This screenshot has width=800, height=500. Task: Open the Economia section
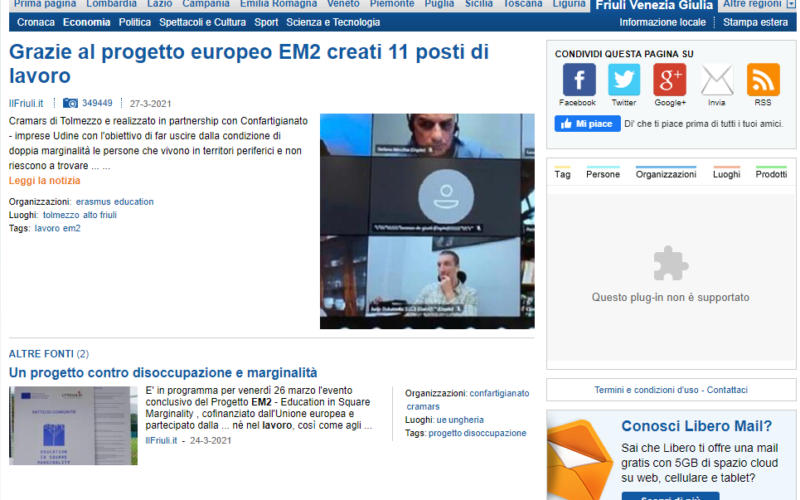(87, 22)
